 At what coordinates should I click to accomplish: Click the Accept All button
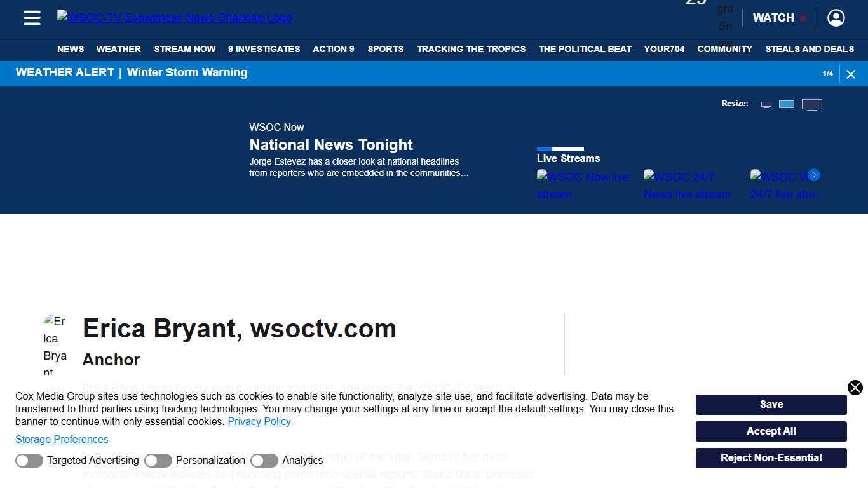[x=771, y=431]
